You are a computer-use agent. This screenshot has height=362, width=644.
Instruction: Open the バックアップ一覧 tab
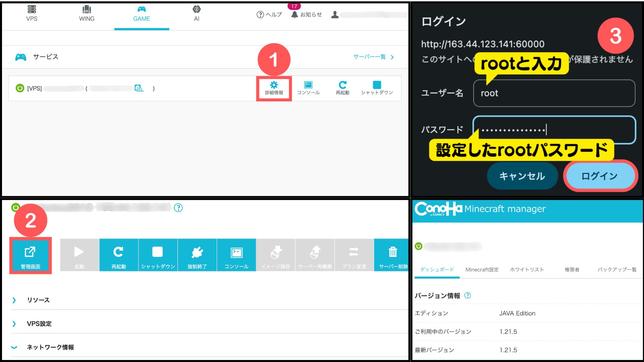click(617, 270)
